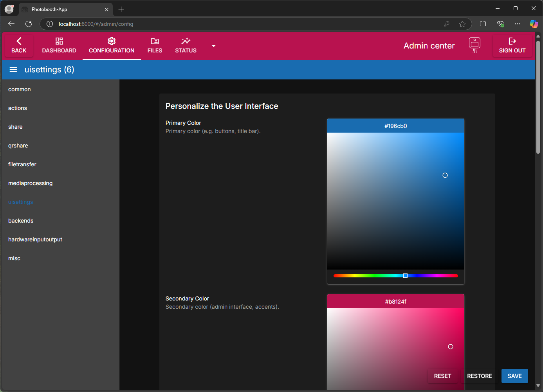This screenshot has width=543, height=392.
Task: Expand the more tabs dropdown arrow
Action: [213, 46]
